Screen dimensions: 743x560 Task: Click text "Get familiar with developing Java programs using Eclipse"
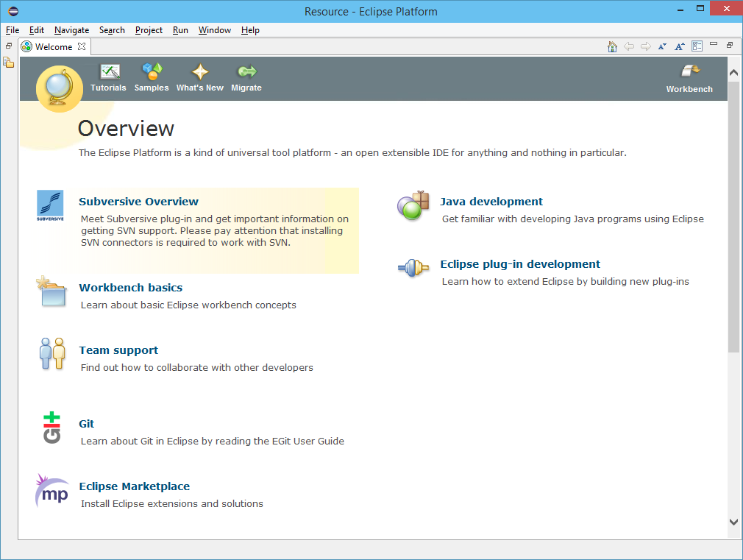coord(573,219)
